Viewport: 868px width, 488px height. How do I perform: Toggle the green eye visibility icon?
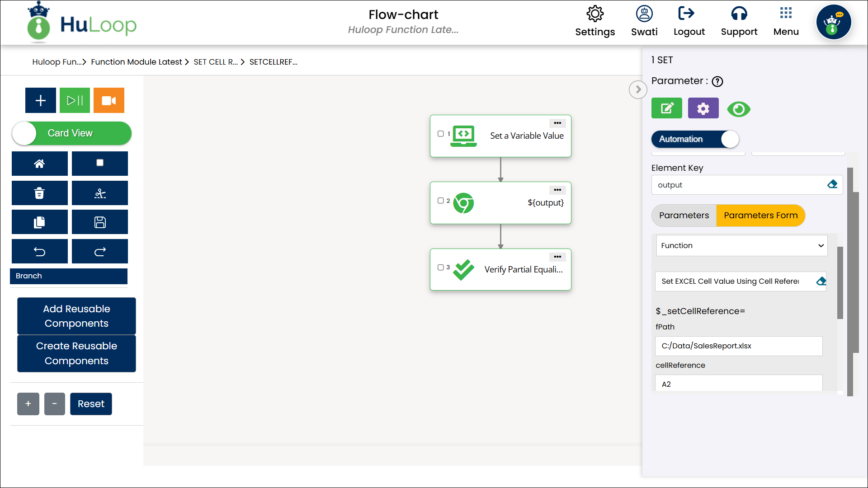click(x=739, y=109)
